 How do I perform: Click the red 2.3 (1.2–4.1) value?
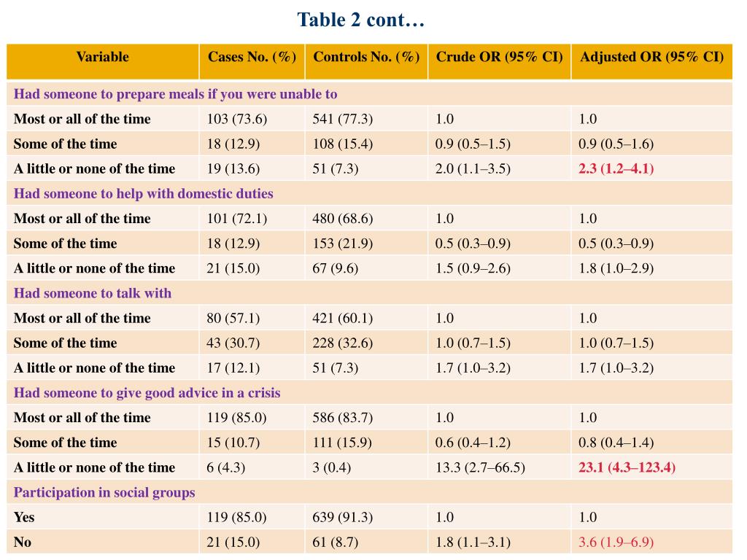click(x=616, y=168)
